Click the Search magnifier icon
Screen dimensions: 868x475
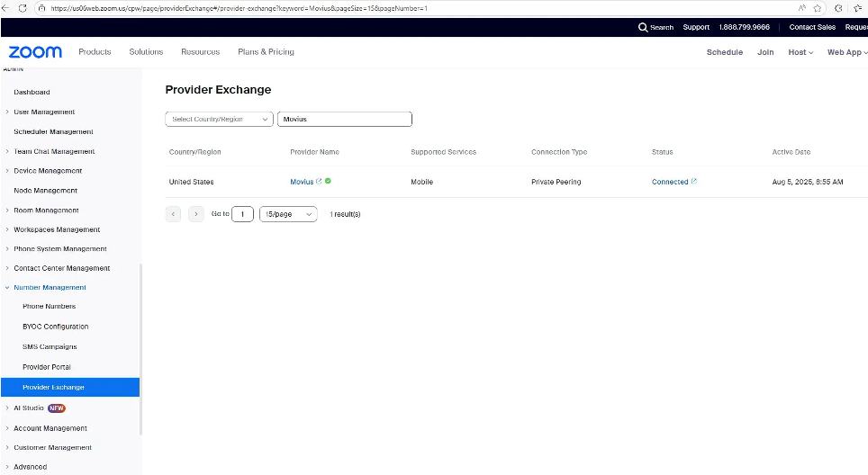tap(643, 27)
